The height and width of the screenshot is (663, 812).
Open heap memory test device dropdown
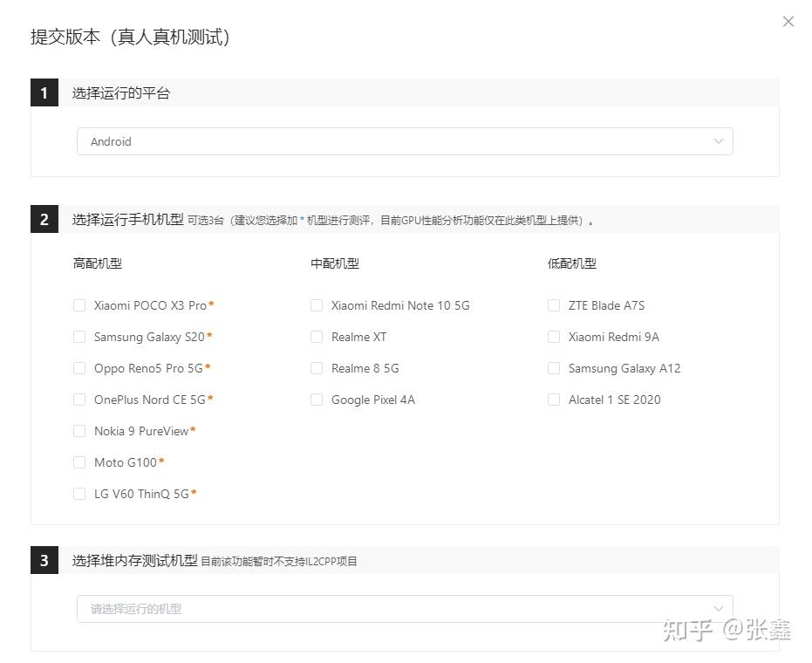tap(405, 609)
